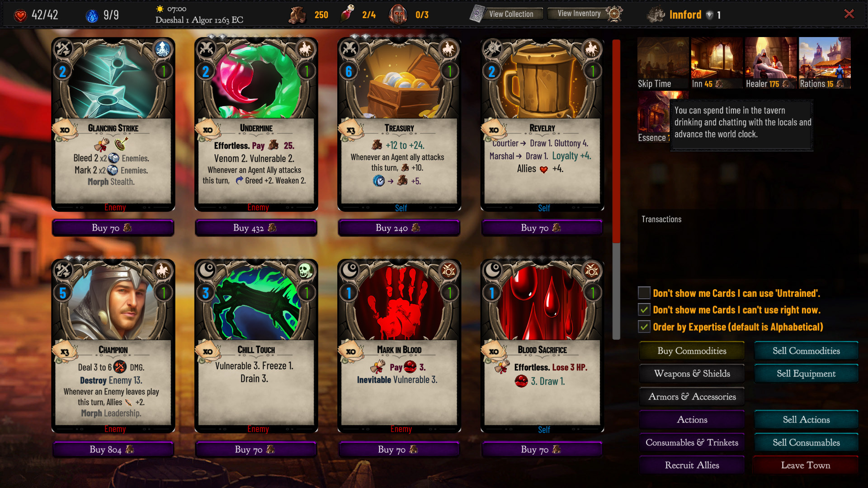Click the potion vial icon
868x488 pixels.
pos(347,14)
